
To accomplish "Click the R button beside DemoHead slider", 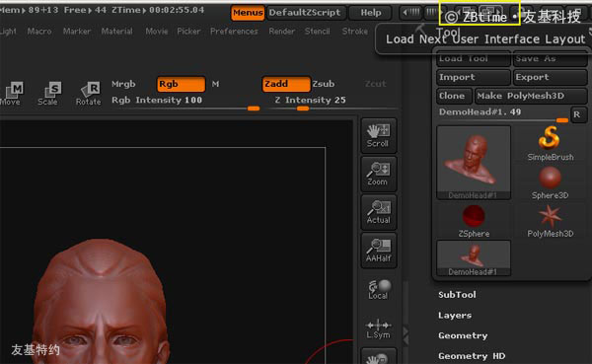I will pos(577,114).
